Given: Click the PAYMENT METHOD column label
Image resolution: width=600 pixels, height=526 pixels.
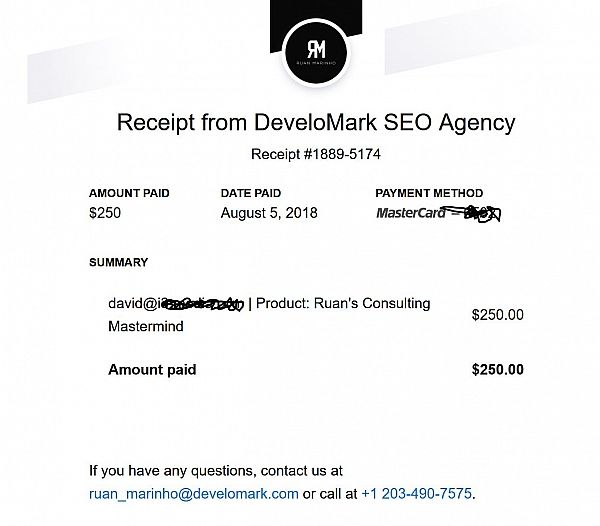Looking at the screenshot, I should 429,193.
